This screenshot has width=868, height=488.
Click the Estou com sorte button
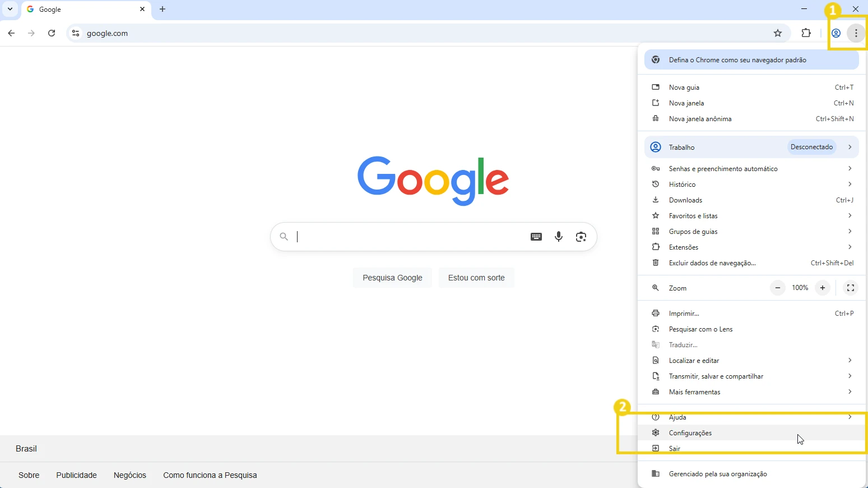[x=476, y=278]
